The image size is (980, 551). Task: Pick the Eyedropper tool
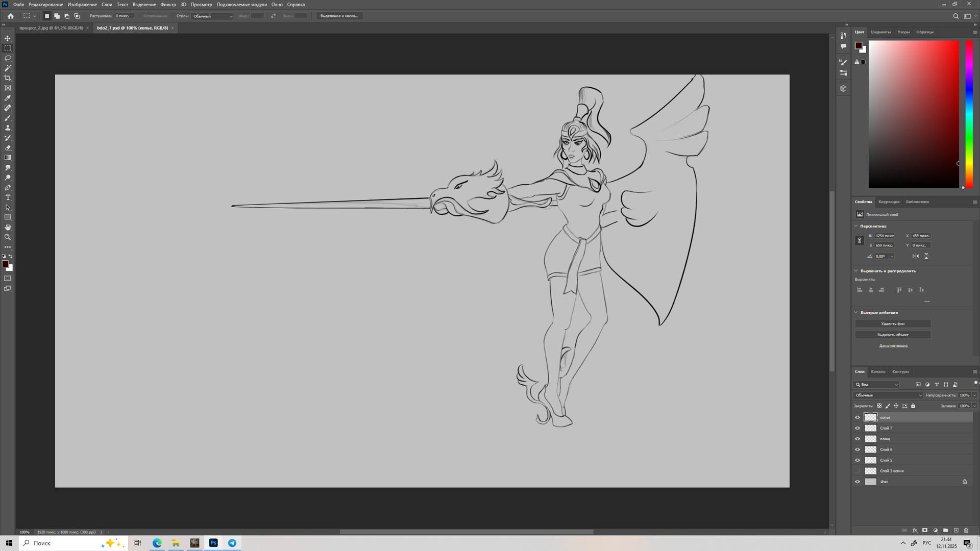[8, 98]
